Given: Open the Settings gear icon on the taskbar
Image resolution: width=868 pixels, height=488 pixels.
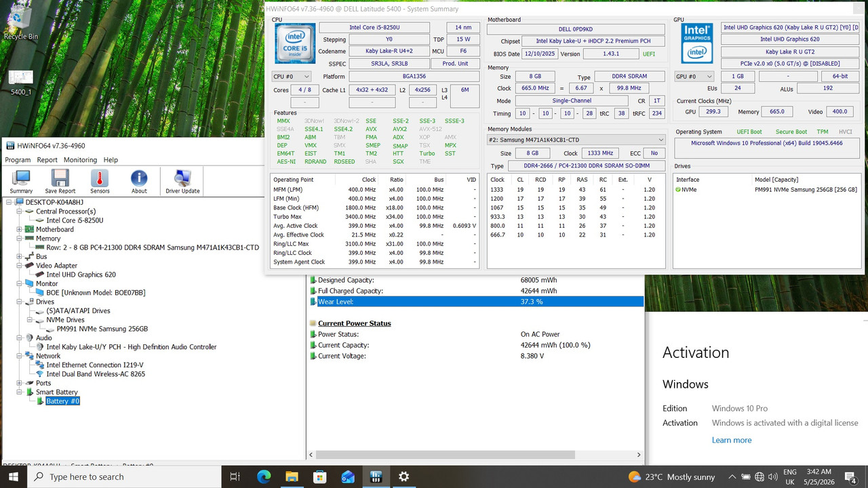Looking at the screenshot, I should [x=404, y=476].
